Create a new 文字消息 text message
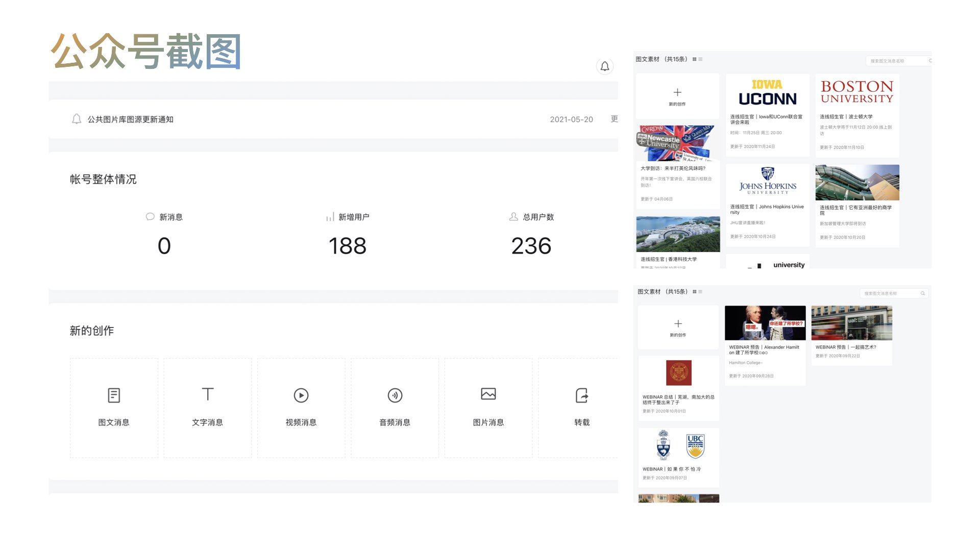Screen dimensions: 980x551 pos(207,407)
